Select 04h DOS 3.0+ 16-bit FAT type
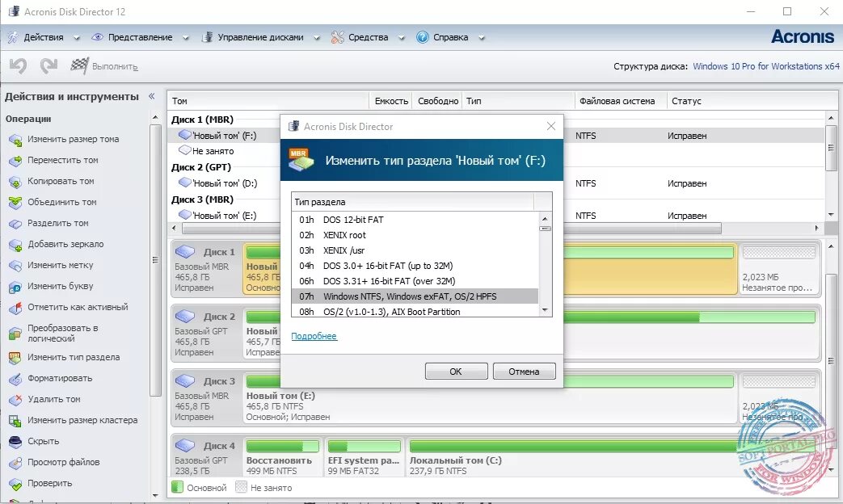 click(x=415, y=266)
